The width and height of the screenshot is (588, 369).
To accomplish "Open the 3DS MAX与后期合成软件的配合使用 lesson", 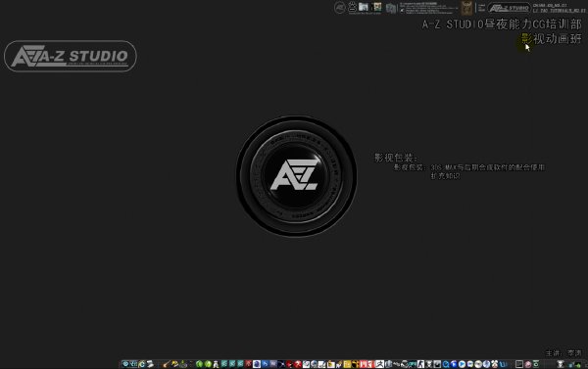I will click(487, 167).
